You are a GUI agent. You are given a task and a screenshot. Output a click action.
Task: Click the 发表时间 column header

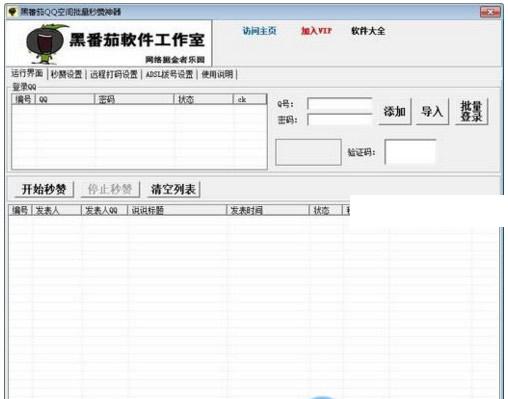[268, 210]
